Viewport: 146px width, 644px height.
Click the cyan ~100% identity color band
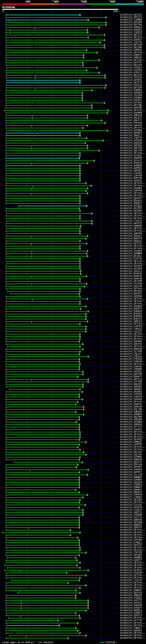tap(130, 4)
